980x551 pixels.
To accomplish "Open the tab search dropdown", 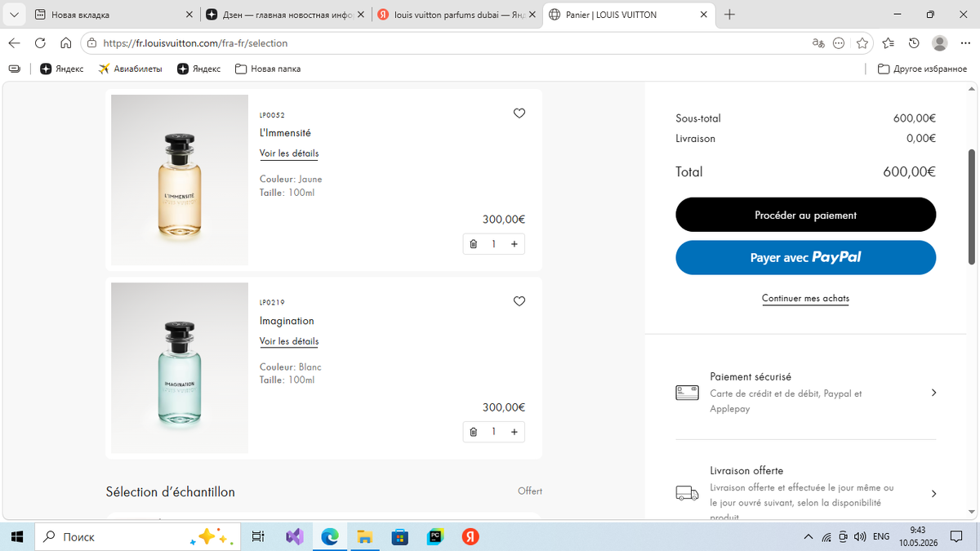I will 14,15.
